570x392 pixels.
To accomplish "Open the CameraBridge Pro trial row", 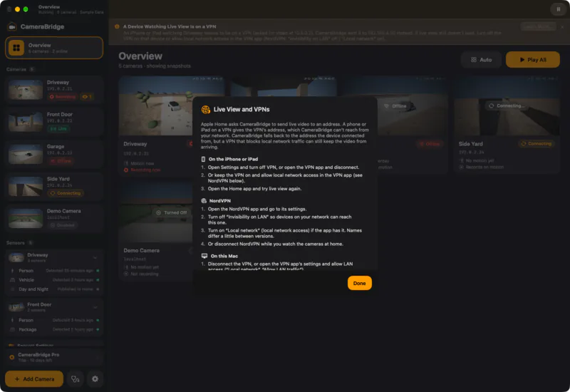I will 54,357.
